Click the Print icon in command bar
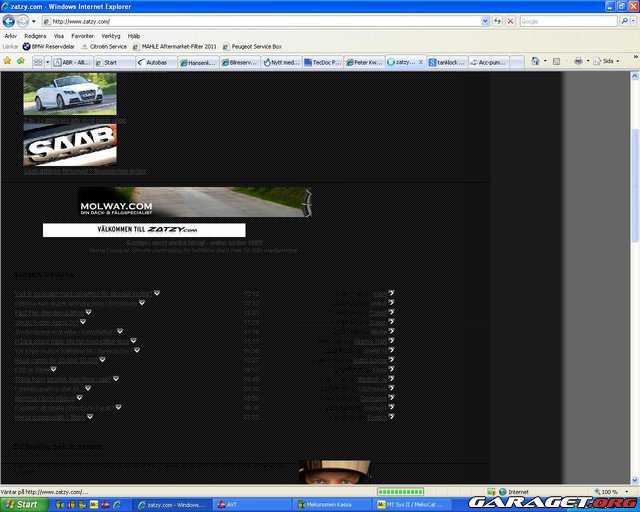 point(578,61)
